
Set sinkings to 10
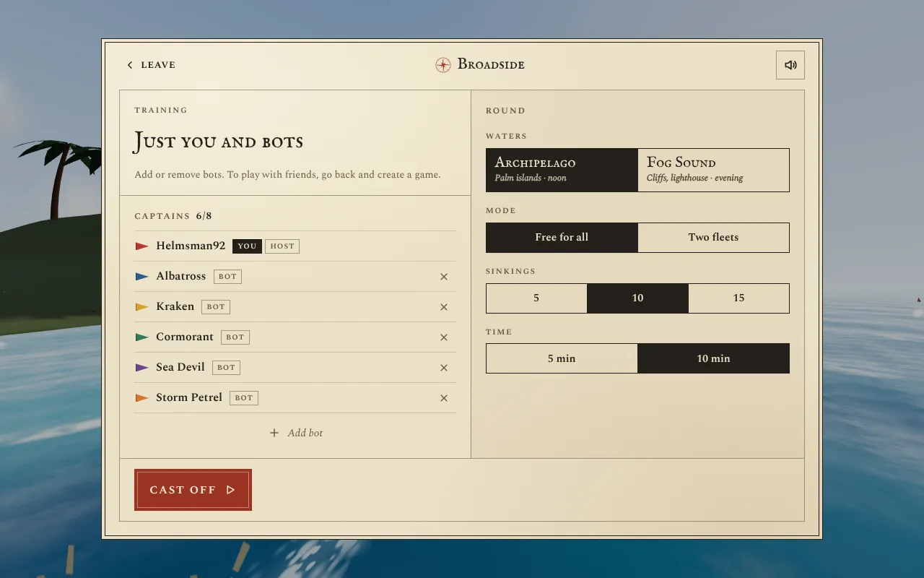click(637, 298)
